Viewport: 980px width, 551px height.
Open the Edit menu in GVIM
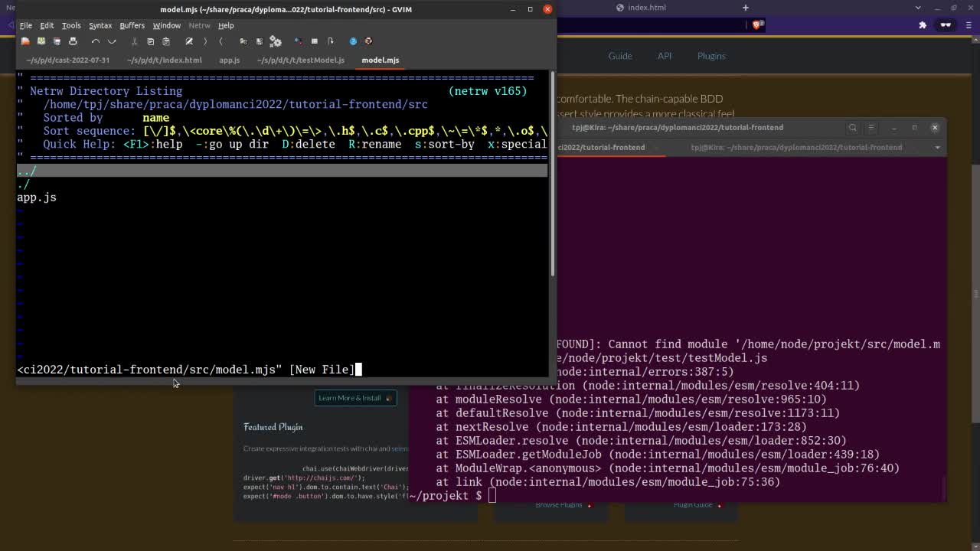(47, 25)
